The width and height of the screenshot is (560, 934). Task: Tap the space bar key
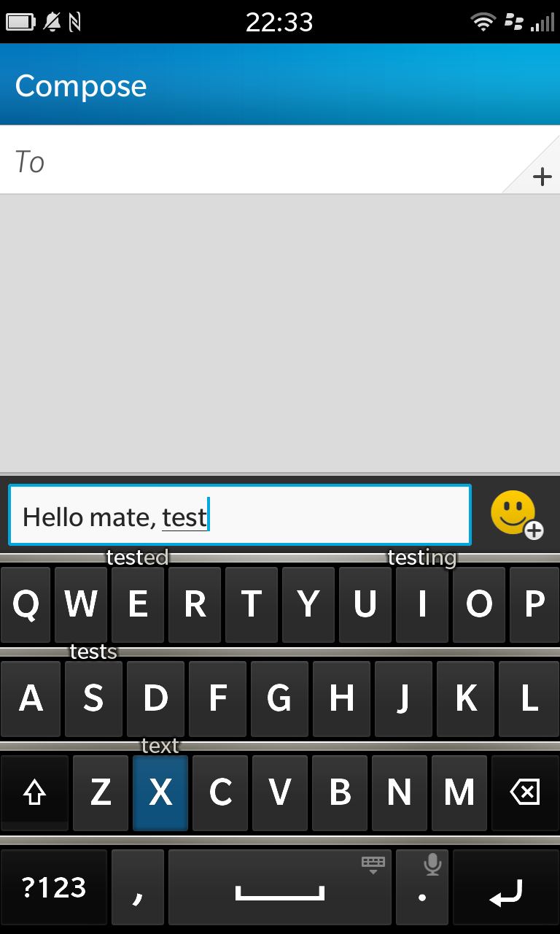[280, 887]
